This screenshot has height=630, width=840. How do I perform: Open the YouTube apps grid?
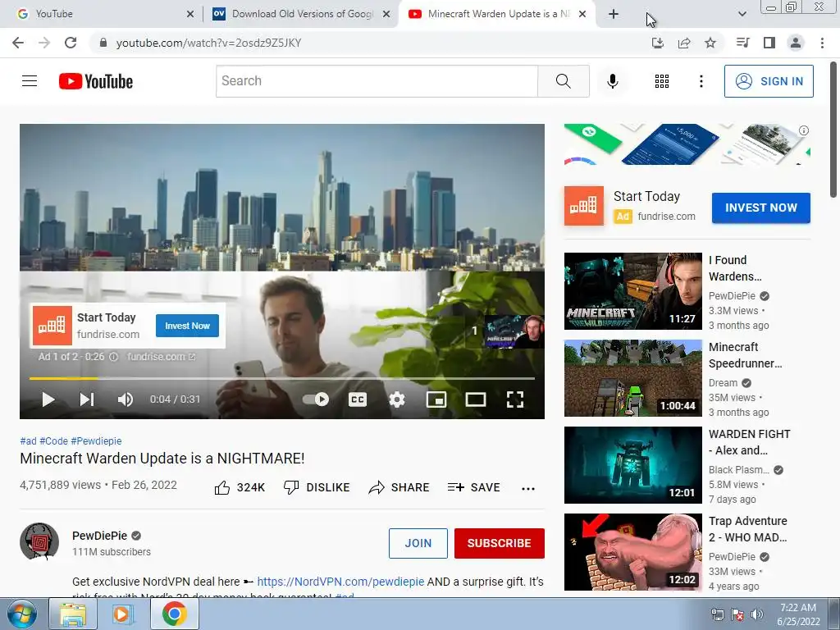tap(662, 81)
